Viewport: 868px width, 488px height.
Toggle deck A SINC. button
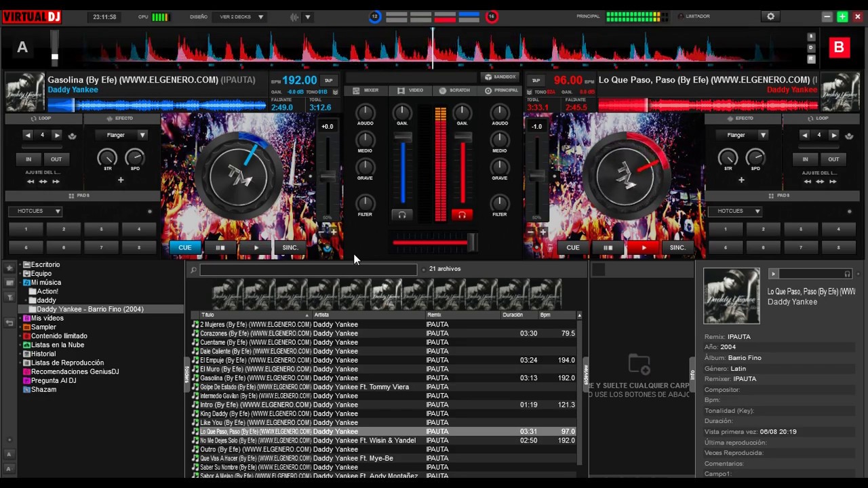pos(290,247)
